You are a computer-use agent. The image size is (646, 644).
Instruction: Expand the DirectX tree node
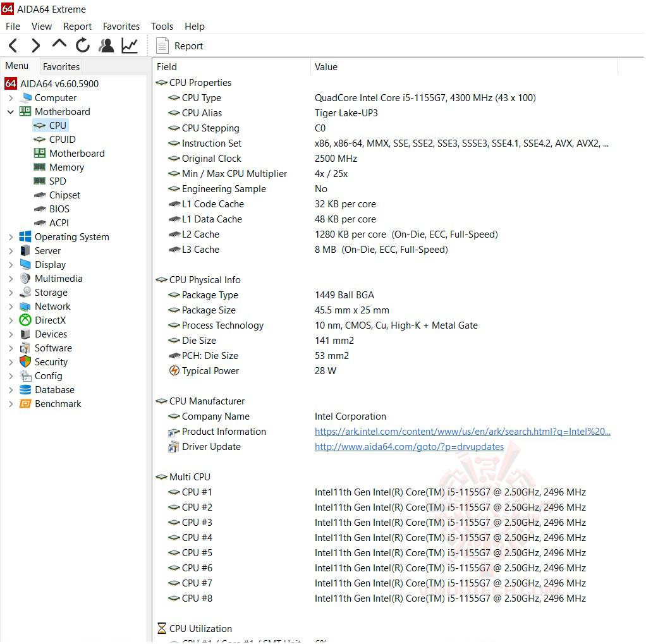tap(11, 320)
